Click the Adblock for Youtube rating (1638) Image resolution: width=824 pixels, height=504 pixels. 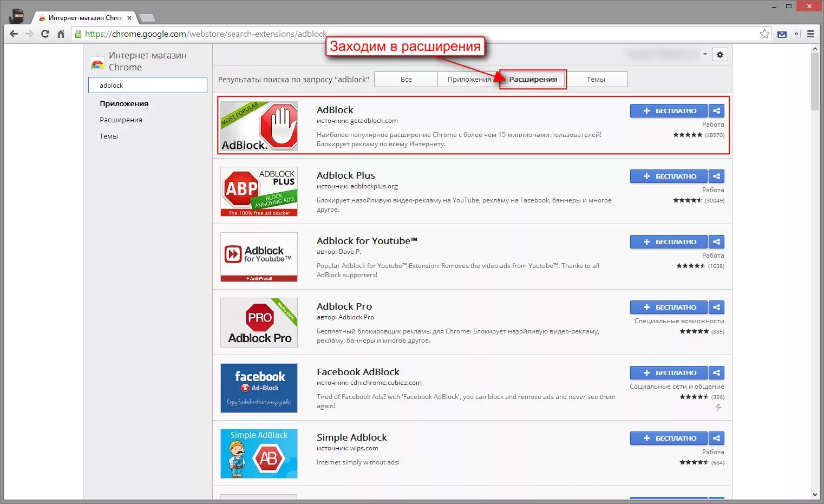point(700,266)
